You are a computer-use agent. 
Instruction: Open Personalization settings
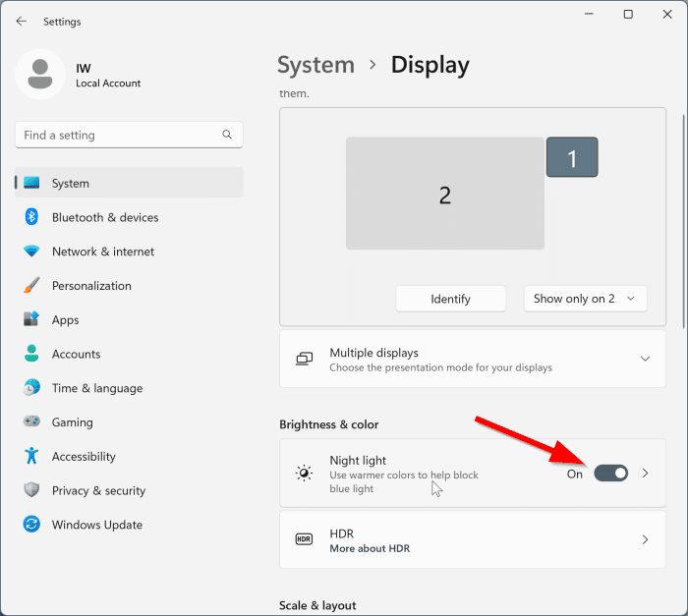[129, 285]
